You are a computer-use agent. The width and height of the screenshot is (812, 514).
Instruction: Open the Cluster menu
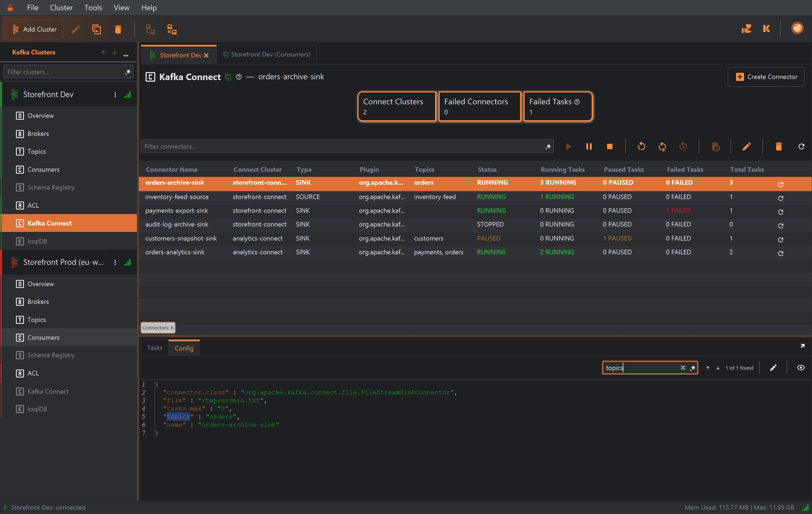click(x=61, y=8)
